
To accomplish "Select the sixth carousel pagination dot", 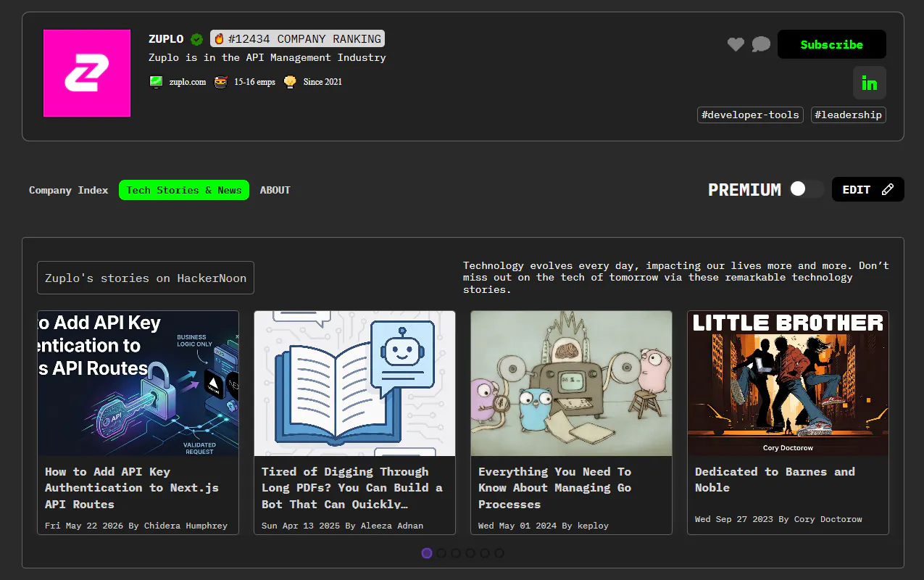I will tap(499, 553).
